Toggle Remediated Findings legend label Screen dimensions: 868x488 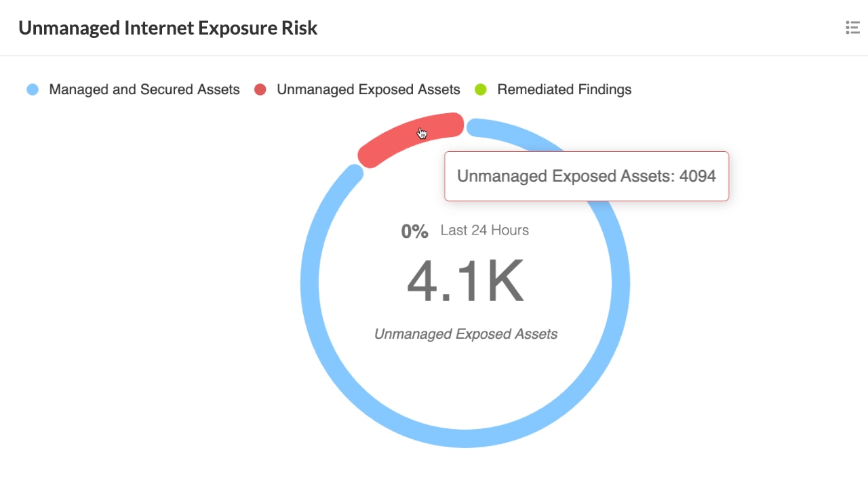(564, 89)
